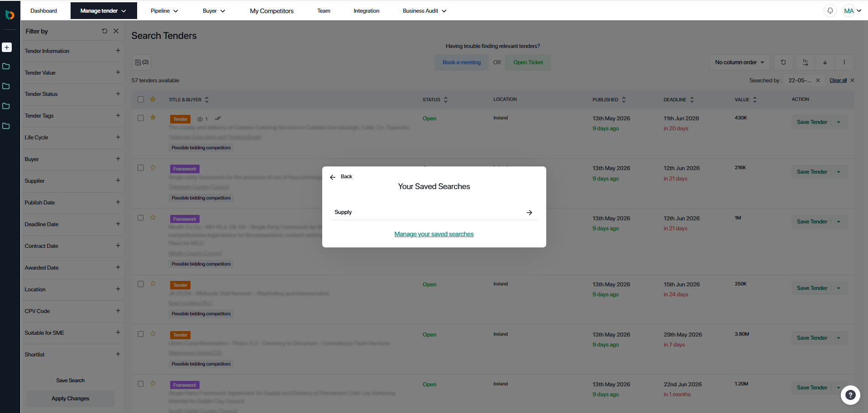Open the Dashboard tab
The height and width of the screenshot is (413, 868).
point(44,11)
